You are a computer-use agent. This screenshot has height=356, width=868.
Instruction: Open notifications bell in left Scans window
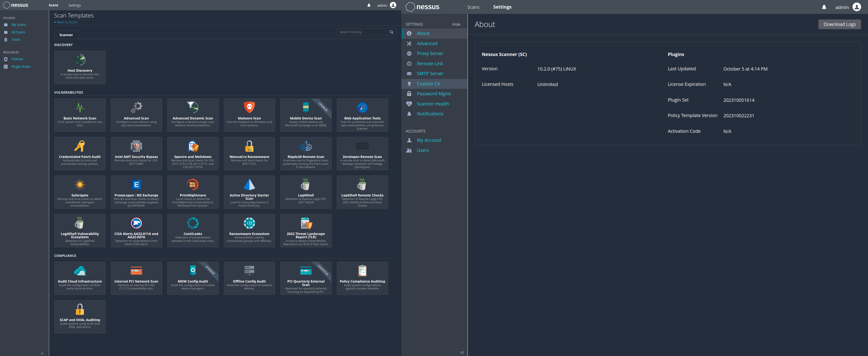tap(369, 5)
